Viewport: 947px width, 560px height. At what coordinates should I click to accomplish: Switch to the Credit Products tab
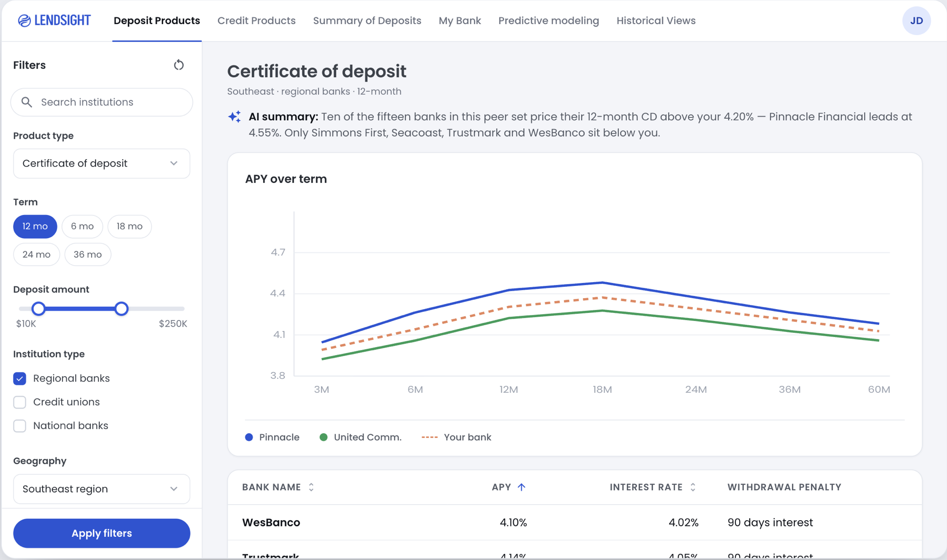(257, 21)
